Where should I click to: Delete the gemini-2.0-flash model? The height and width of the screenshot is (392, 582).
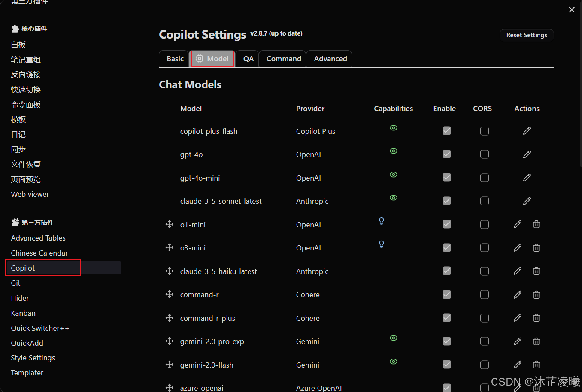click(537, 365)
